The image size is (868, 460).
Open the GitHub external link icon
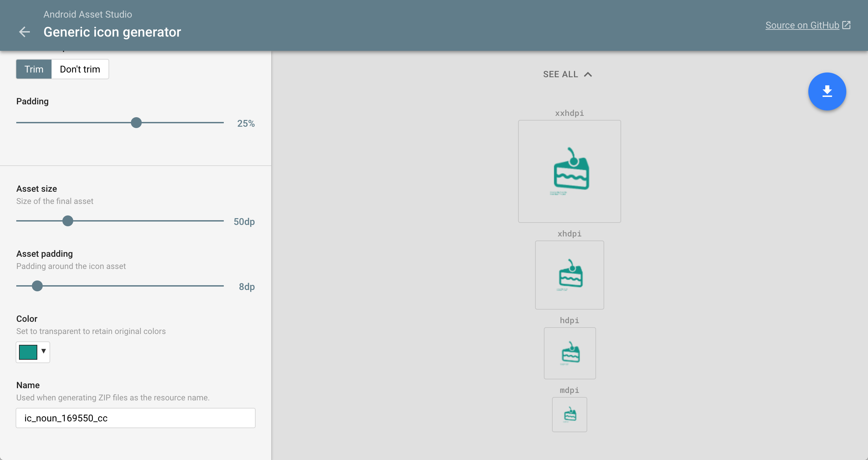click(847, 25)
